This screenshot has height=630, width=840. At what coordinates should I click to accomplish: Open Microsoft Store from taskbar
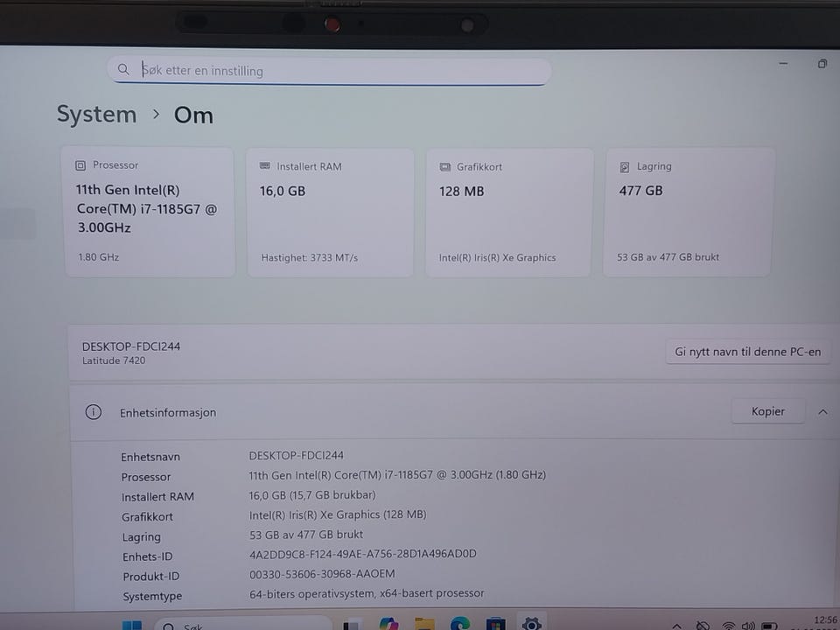[495, 624]
